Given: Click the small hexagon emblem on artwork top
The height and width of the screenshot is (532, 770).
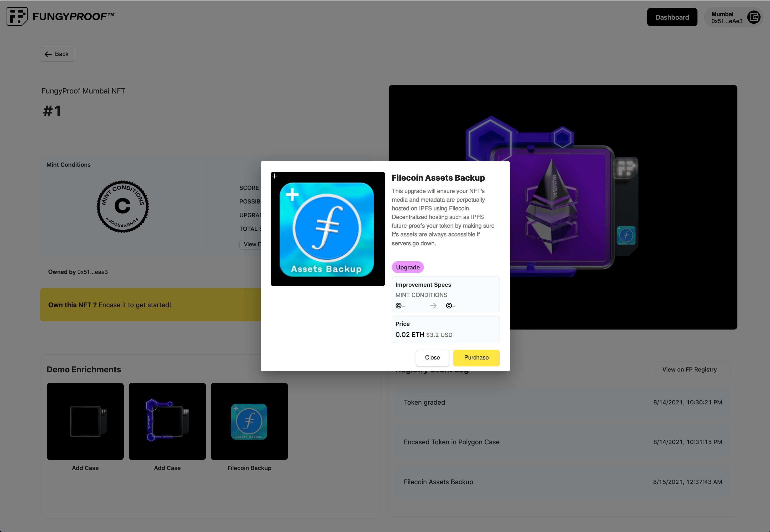Looking at the screenshot, I should click(x=563, y=137).
